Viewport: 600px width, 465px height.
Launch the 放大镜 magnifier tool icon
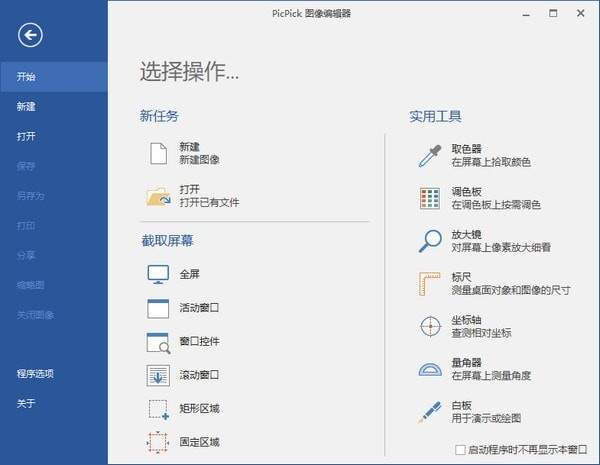pos(429,240)
